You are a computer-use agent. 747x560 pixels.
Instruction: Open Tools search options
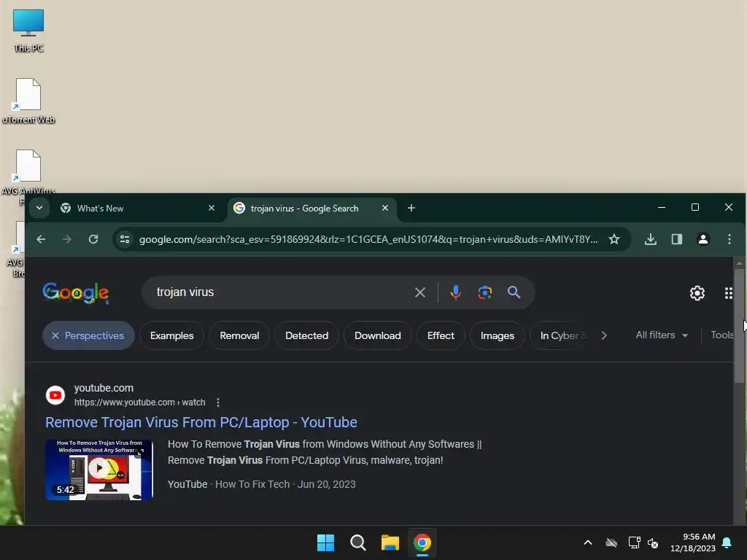pyautogui.click(x=721, y=335)
